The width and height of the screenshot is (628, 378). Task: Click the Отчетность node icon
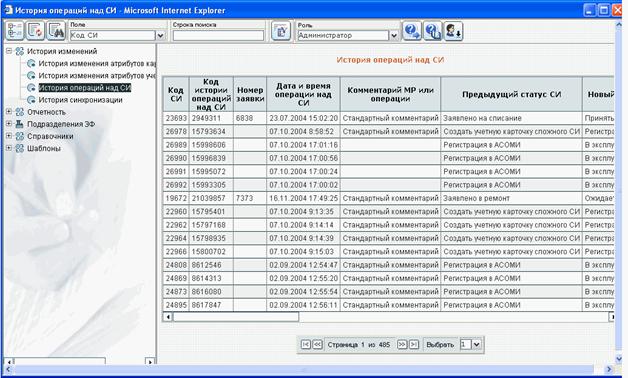[19, 112]
